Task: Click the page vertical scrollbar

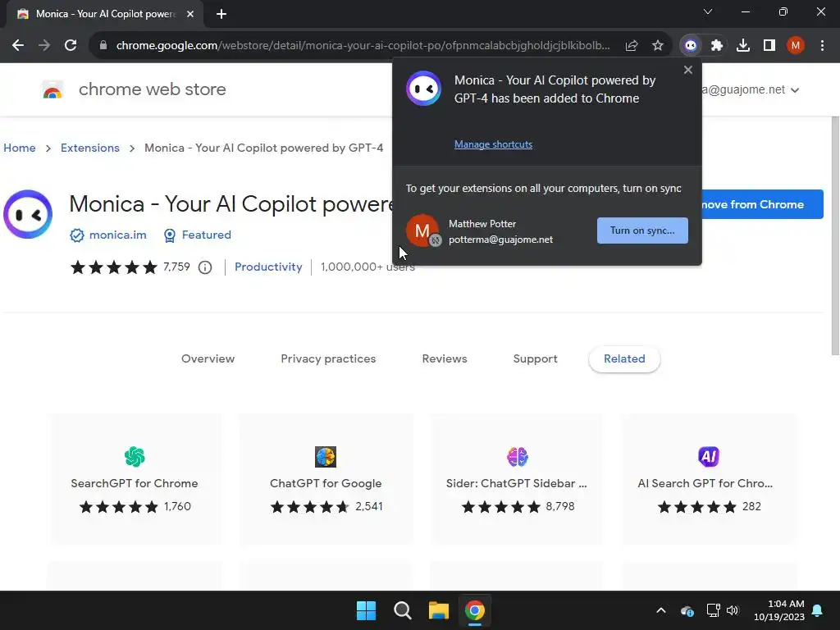Action: coord(835,235)
